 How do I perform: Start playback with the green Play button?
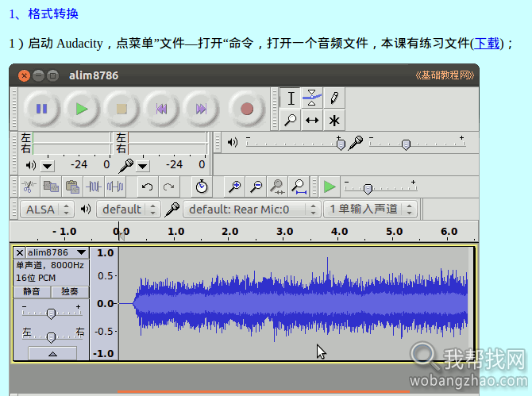(x=82, y=110)
